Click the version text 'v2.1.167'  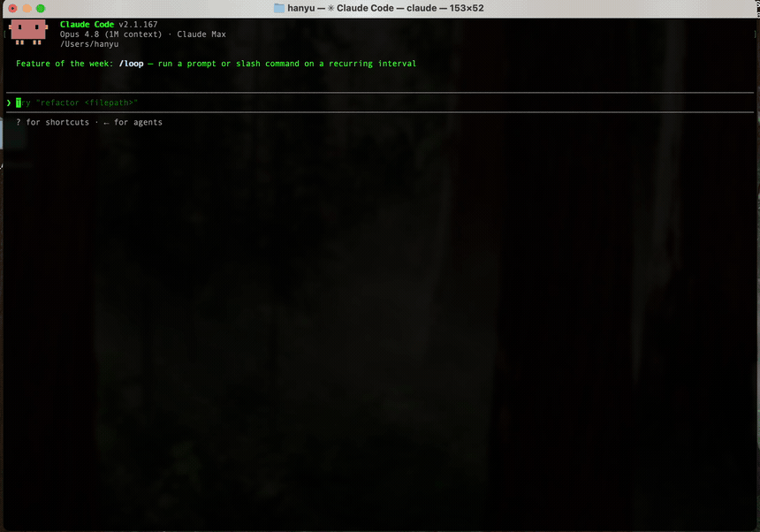coord(138,24)
